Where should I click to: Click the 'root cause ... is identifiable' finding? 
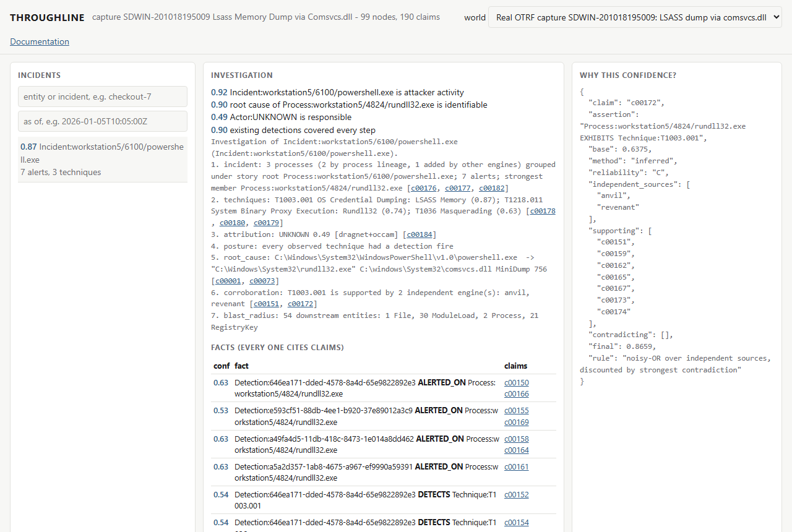click(349, 105)
